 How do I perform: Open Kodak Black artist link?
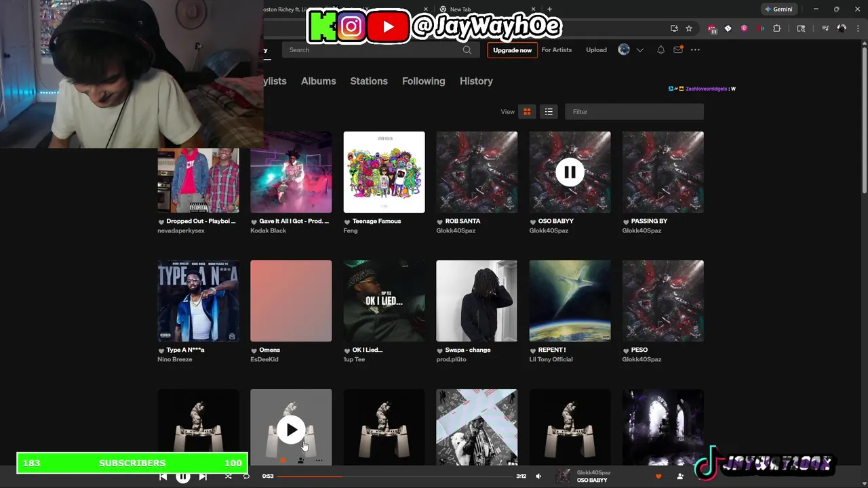[269, 230]
